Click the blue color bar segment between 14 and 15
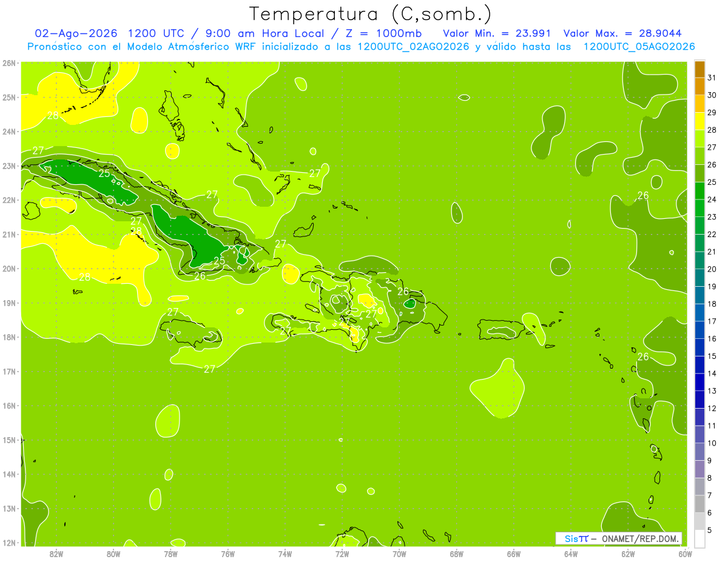Viewport: 728px width, 562px height. tap(699, 365)
